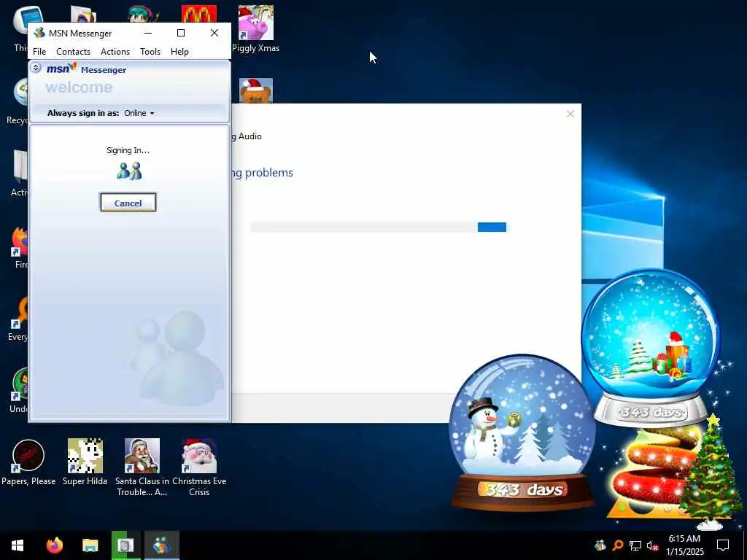
Task: Open the Contacts menu
Action: tap(74, 52)
